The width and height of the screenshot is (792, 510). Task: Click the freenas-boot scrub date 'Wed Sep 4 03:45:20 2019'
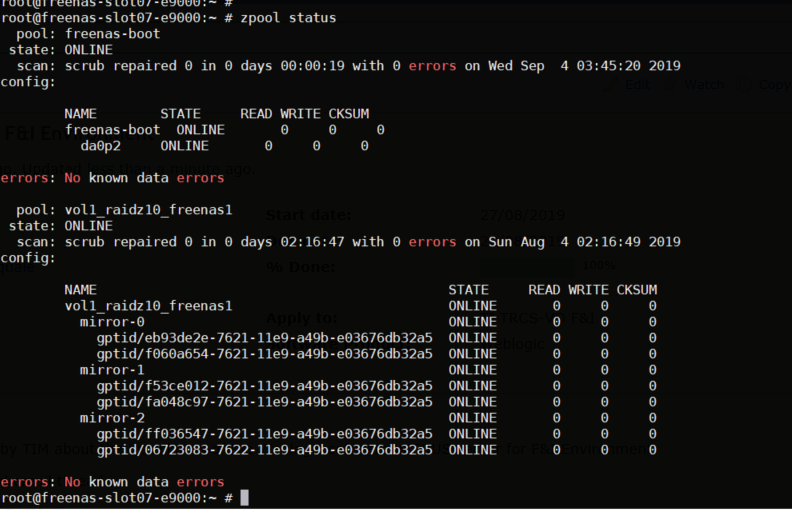pyautogui.click(x=584, y=66)
